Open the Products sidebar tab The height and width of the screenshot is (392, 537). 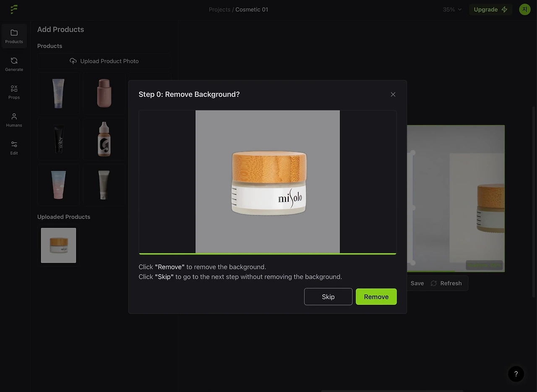(x=14, y=37)
